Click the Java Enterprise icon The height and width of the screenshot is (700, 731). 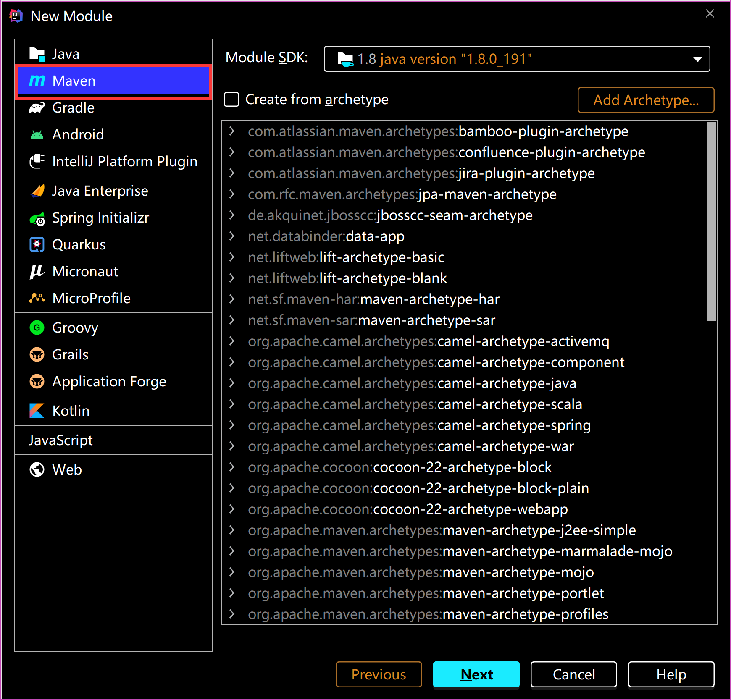coord(37,191)
